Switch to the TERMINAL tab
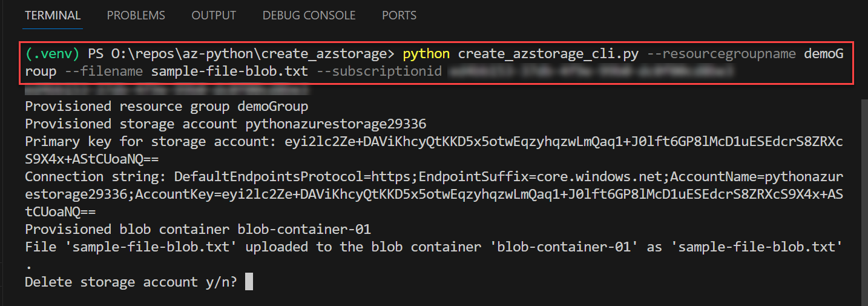This screenshot has width=868, height=306. (x=53, y=15)
